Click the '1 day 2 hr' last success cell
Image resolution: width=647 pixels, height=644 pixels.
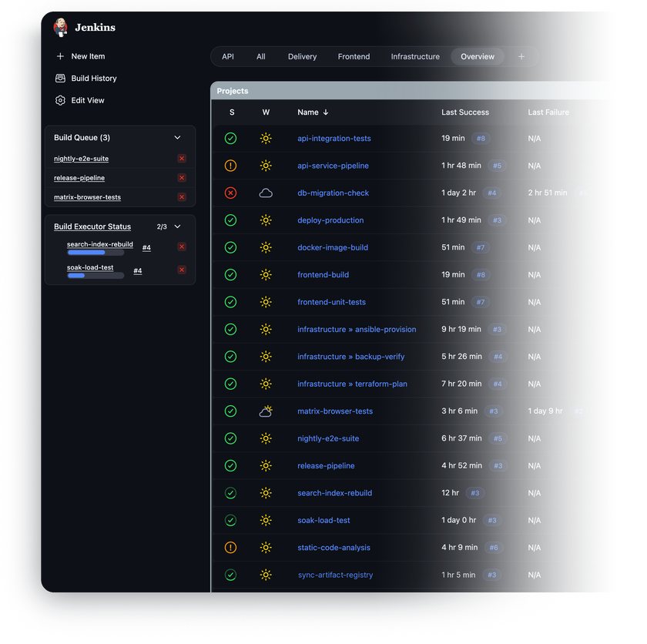tap(458, 193)
